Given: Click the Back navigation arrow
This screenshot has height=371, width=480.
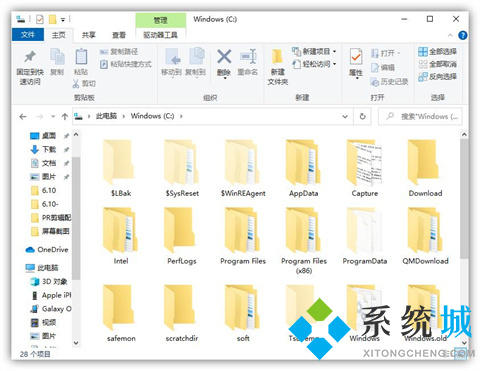Looking at the screenshot, I should pyautogui.click(x=23, y=117).
